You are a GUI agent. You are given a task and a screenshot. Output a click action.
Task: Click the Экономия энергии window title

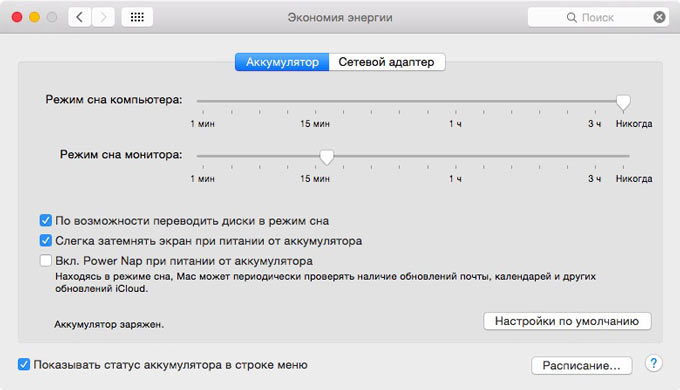340,18
